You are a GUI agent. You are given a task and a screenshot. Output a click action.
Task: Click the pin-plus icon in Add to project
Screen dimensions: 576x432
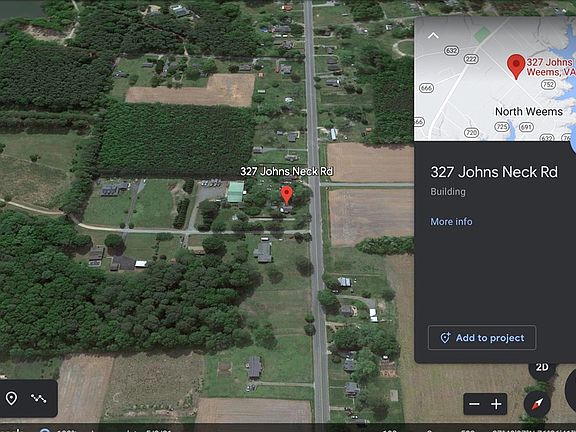pyautogui.click(x=445, y=338)
